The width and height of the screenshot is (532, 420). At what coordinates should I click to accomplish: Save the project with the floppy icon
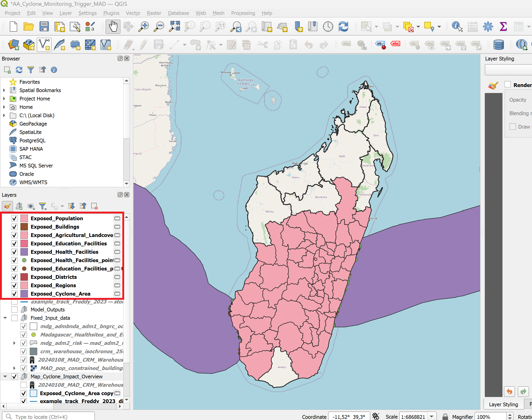[x=44, y=26]
